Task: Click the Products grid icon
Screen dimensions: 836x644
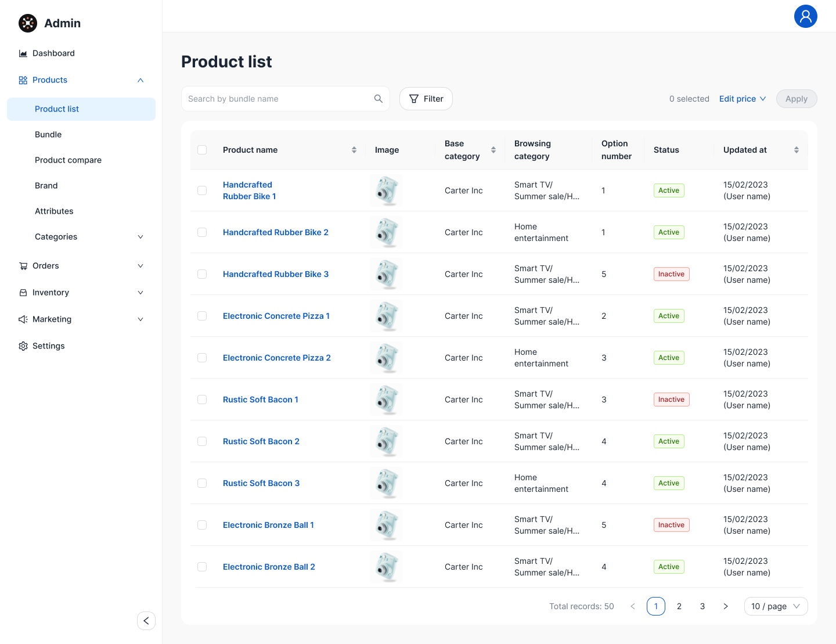Action: point(23,80)
